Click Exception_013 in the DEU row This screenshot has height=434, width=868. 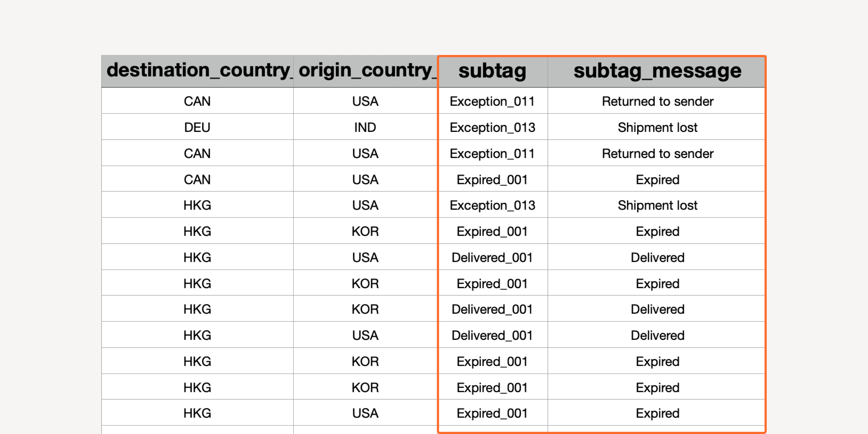(492, 127)
